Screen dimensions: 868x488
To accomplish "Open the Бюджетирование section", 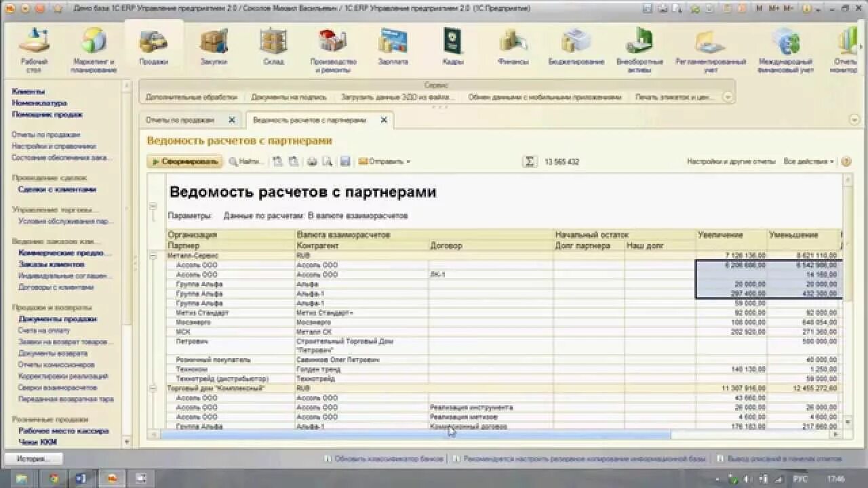I will [576, 47].
